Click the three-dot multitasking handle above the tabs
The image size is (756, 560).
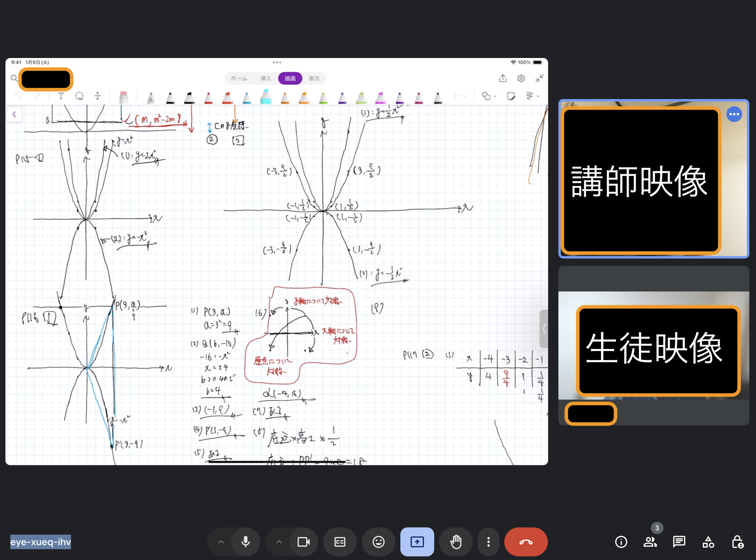(277, 62)
